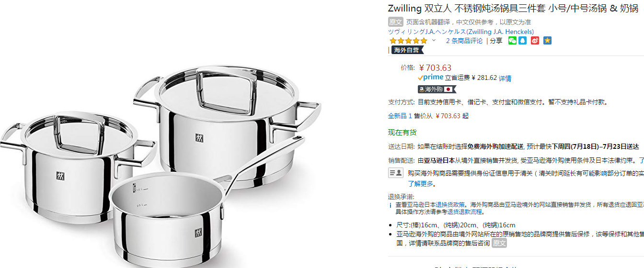The width and height of the screenshot is (644, 268).
Task: Click the 海外购 Japan flag badge
Action: 437,89
